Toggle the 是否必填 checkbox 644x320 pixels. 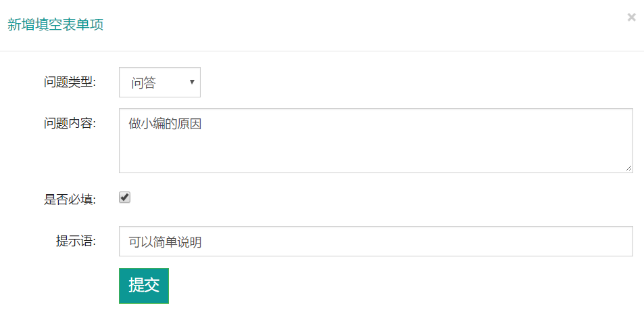(124, 198)
